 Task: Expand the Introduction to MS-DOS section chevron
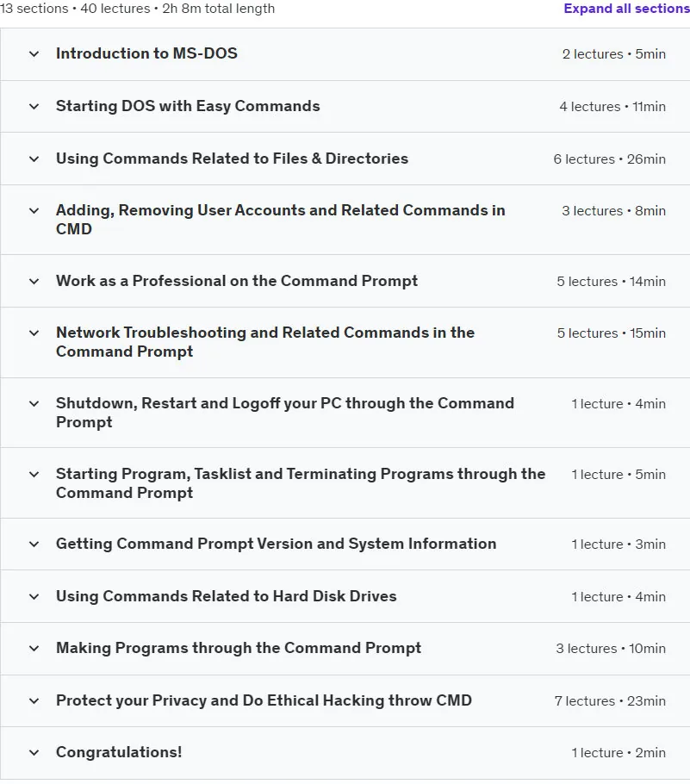pyautogui.click(x=34, y=54)
